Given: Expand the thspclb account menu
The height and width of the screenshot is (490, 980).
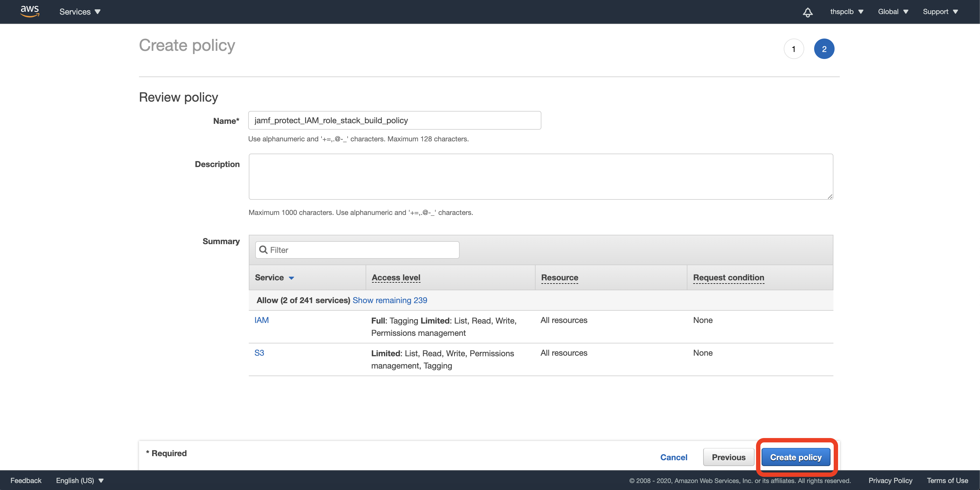Looking at the screenshot, I should tap(847, 12).
